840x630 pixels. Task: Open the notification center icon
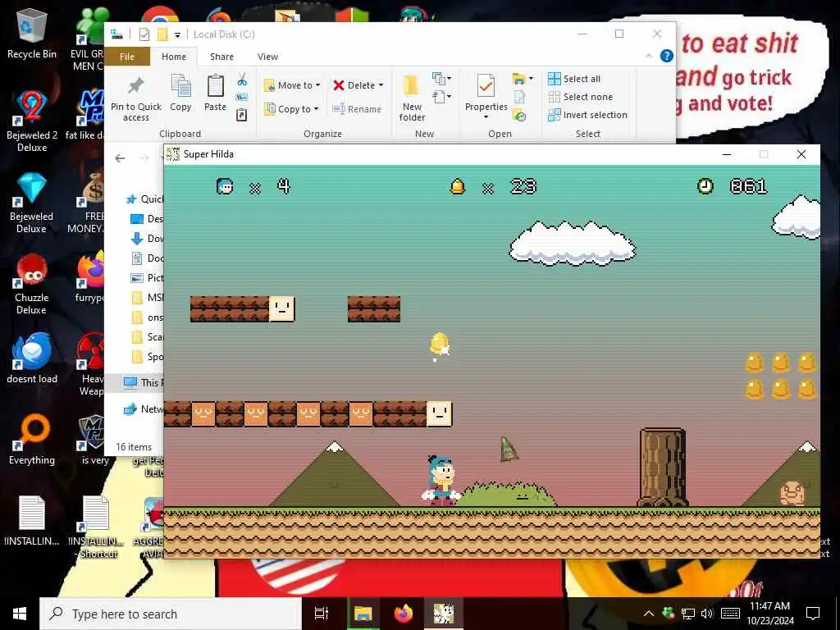813,614
